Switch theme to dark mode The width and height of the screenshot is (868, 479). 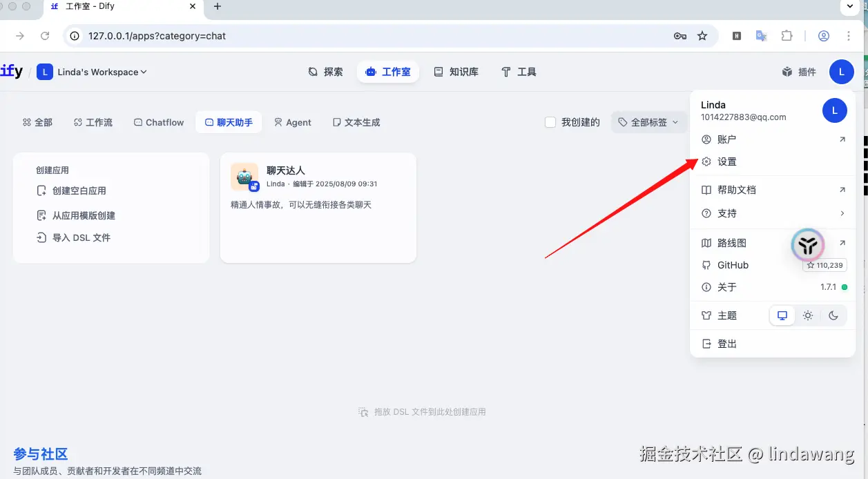point(833,315)
